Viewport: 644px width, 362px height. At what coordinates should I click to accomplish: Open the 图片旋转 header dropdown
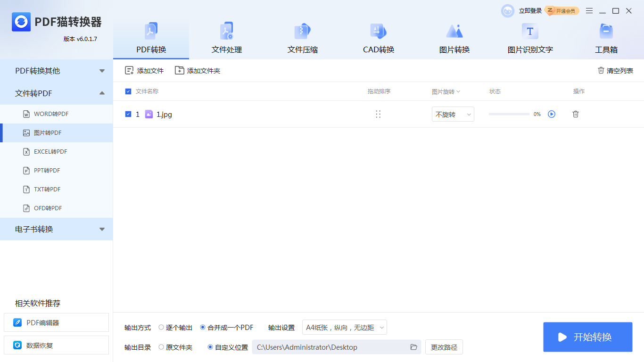point(446,92)
